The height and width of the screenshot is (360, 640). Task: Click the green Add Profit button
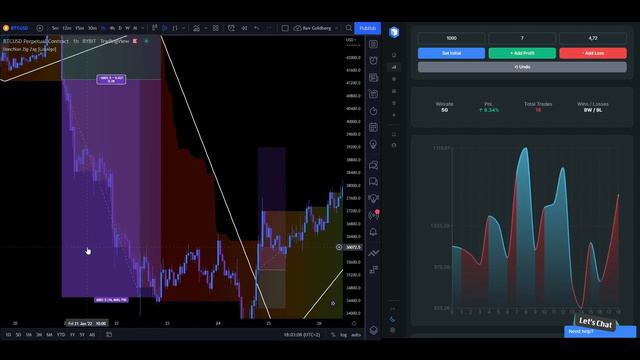[522, 53]
